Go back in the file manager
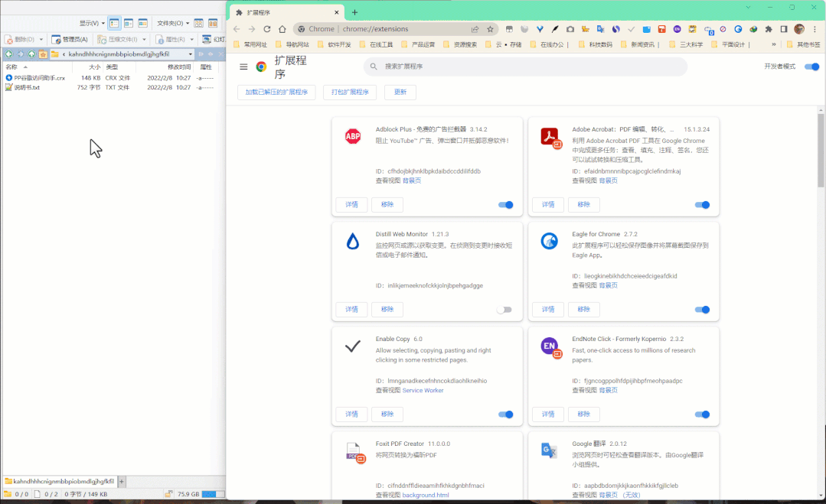 click(x=9, y=54)
